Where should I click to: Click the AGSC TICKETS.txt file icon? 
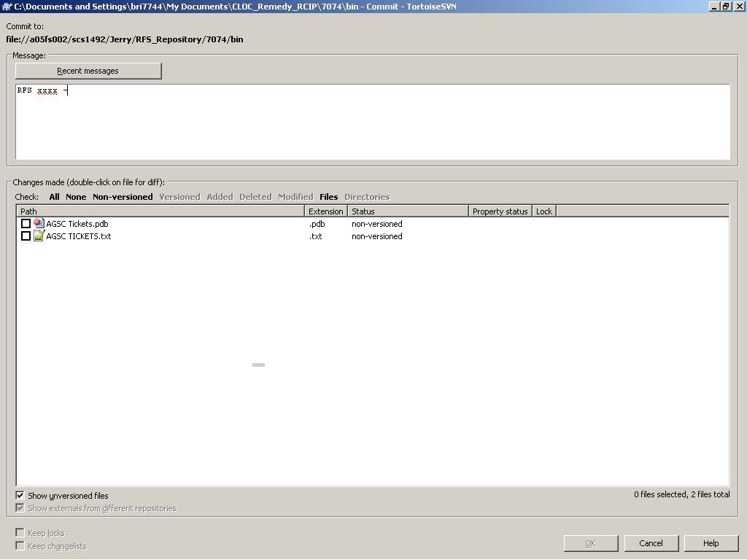tap(39, 236)
